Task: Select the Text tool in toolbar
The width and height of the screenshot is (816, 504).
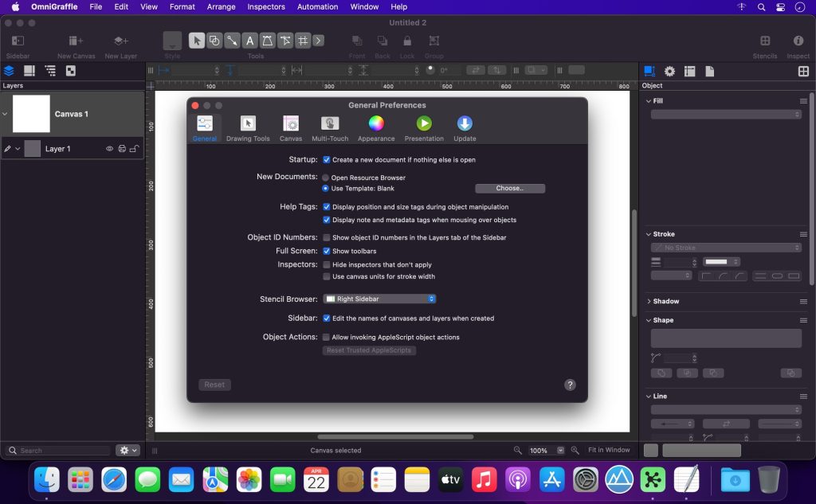Action: click(x=249, y=41)
